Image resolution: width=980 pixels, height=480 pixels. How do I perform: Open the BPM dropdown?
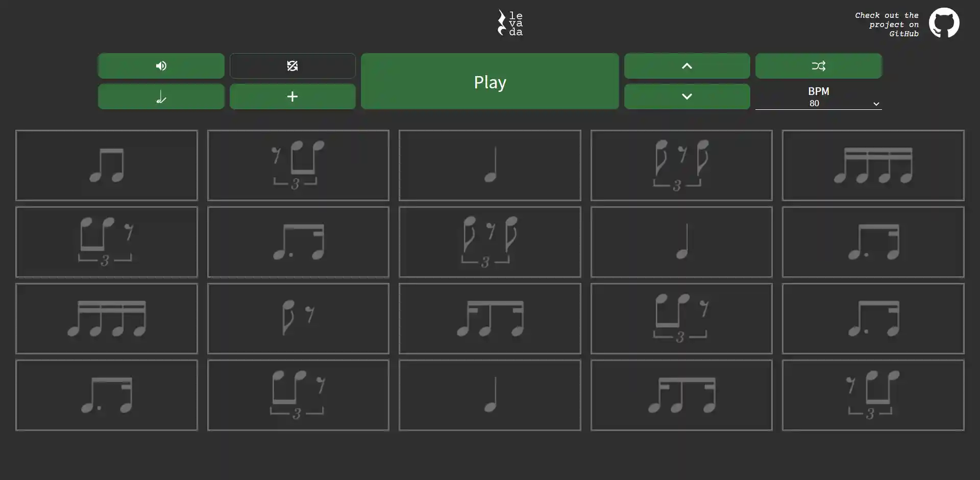pyautogui.click(x=818, y=98)
